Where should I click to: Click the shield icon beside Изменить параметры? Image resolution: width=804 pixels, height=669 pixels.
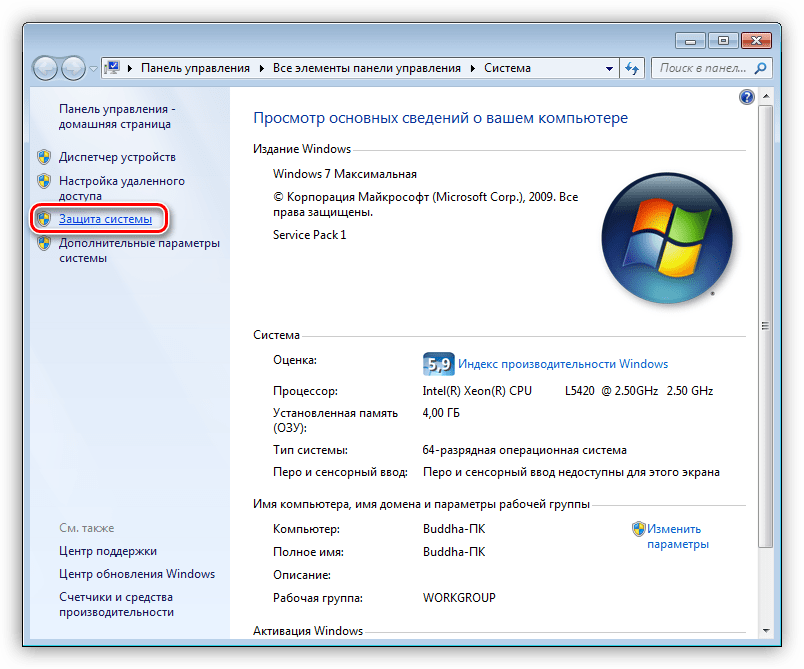638,529
